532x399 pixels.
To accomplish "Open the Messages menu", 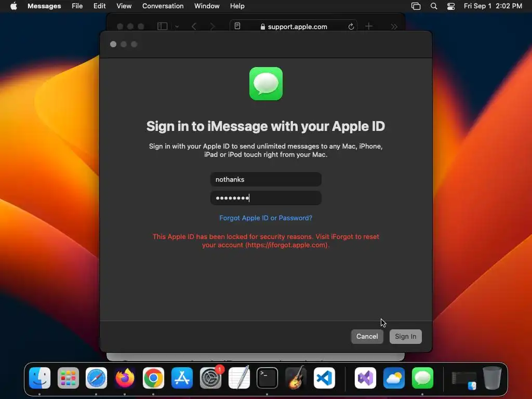I will click(44, 6).
